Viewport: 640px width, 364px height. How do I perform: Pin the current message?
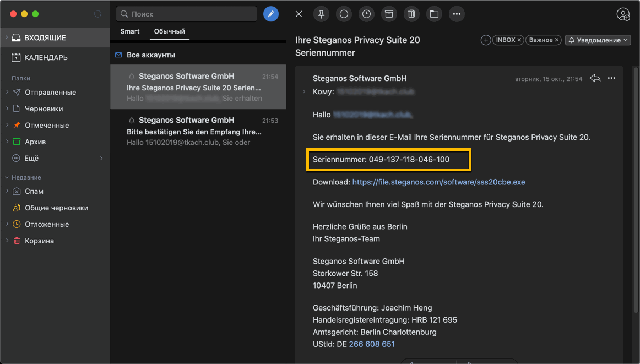click(321, 14)
